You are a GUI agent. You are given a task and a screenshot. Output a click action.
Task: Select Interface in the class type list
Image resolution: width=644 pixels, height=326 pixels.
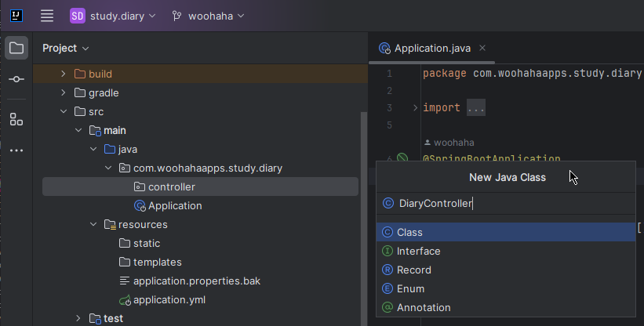point(418,251)
